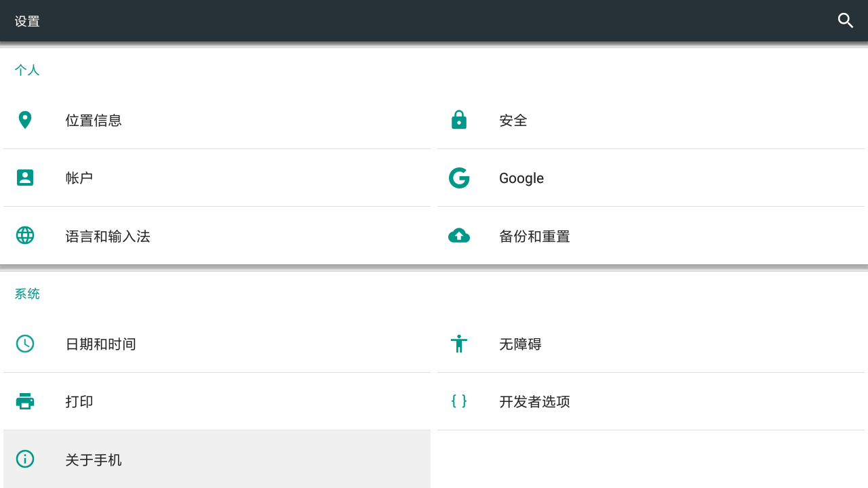
Task: Click the clock icon for date and time
Action: tap(25, 344)
